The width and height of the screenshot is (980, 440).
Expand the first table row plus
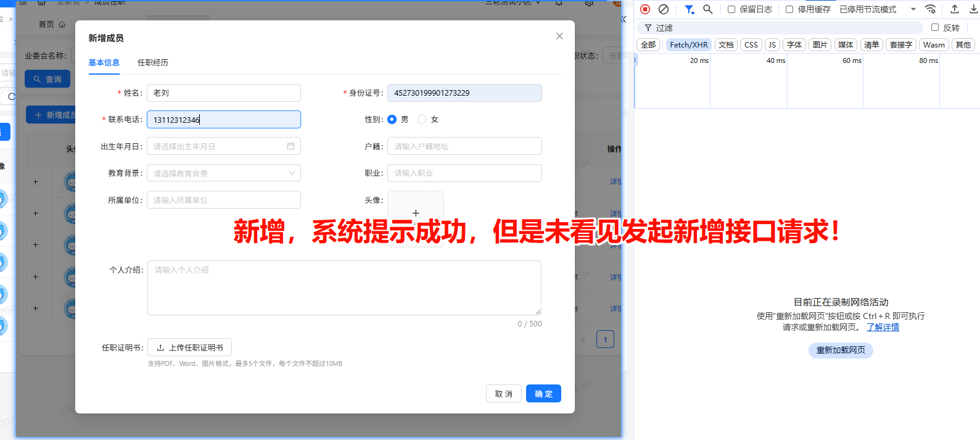(x=36, y=181)
